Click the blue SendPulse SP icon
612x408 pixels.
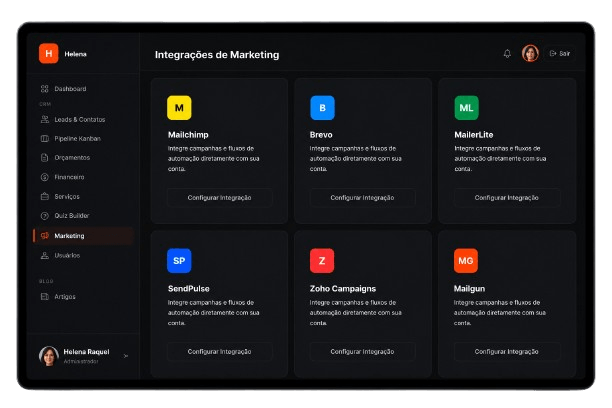pos(179,260)
